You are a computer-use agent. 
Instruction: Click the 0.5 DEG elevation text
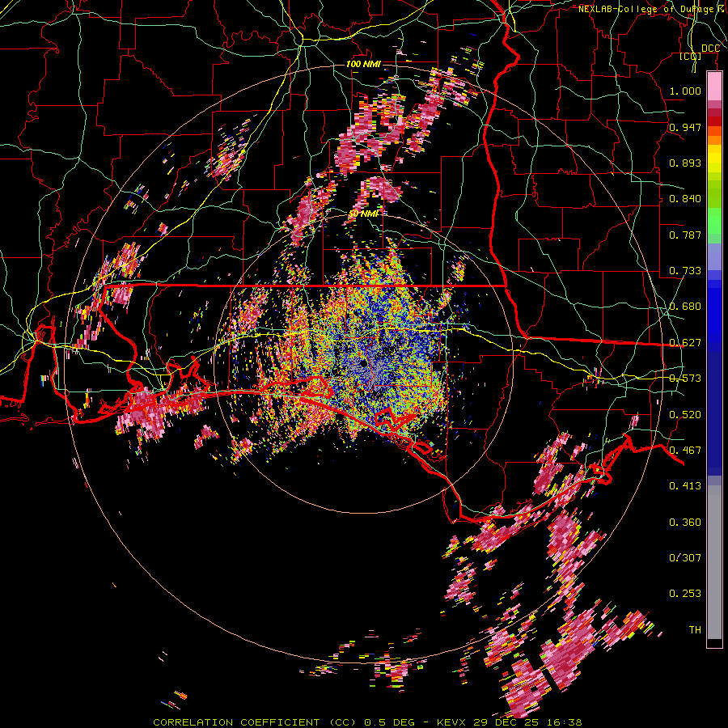pyautogui.click(x=389, y=722)
